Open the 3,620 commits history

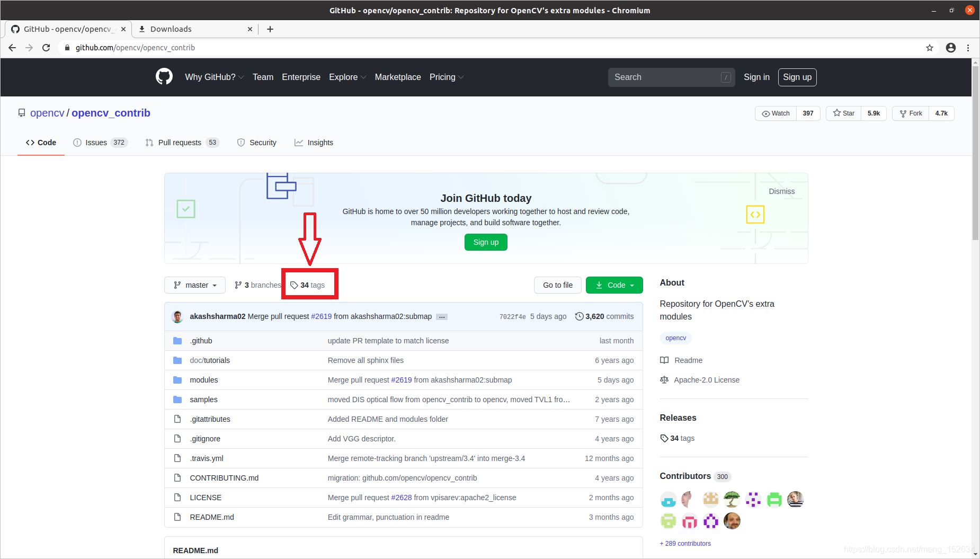tap(604, 316)
